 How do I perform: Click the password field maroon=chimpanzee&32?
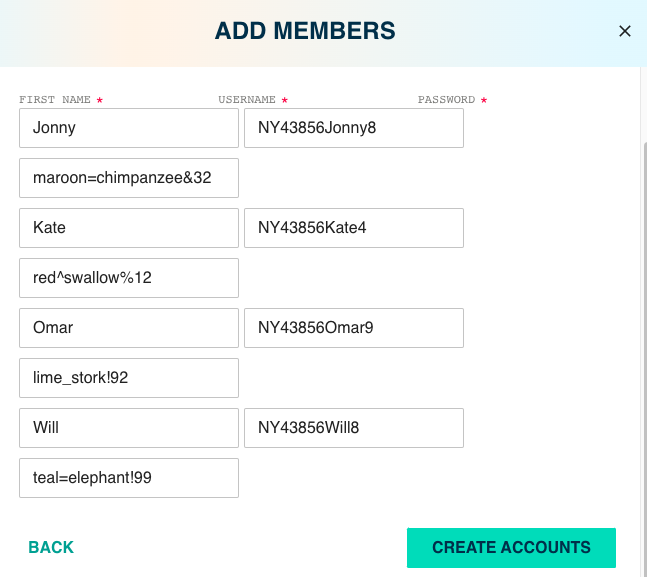[x=128, y=178]
